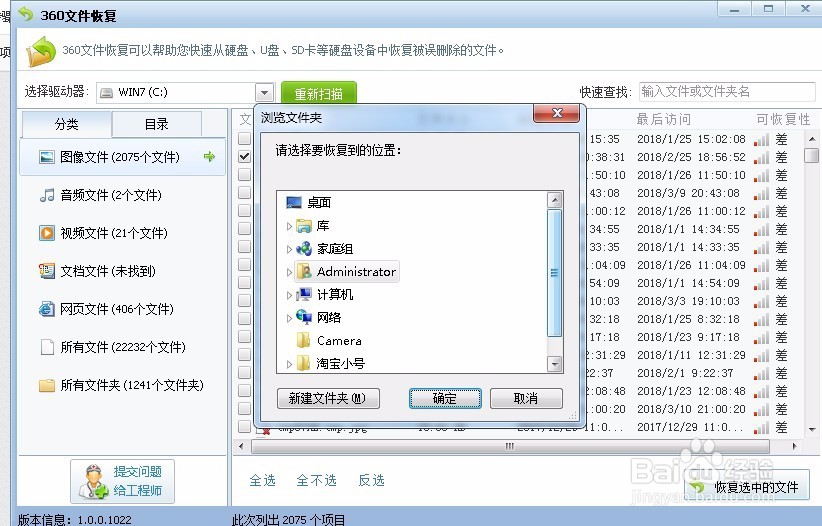
Task: Select Camera folder name in tree
Action: [x=339, y=341]
